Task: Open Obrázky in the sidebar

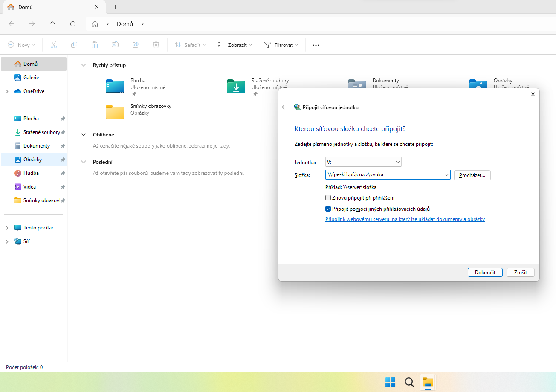Action: point(34,160)
